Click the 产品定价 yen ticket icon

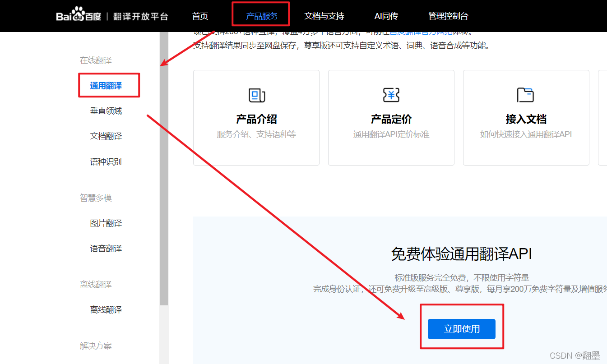click(x=391, y=95)
